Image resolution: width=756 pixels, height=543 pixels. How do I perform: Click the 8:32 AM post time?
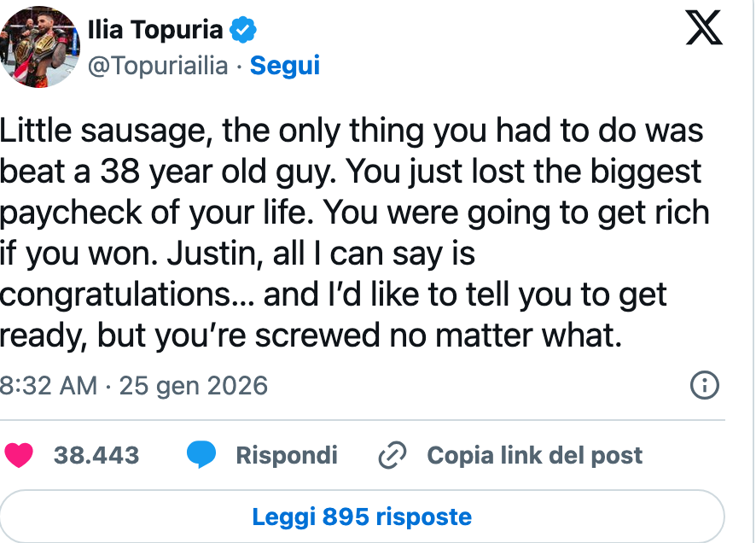pos(49,385)
